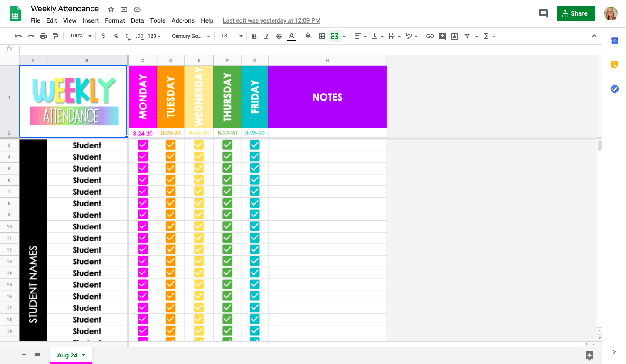Toggle bold formatting

(x=254, y=36)
